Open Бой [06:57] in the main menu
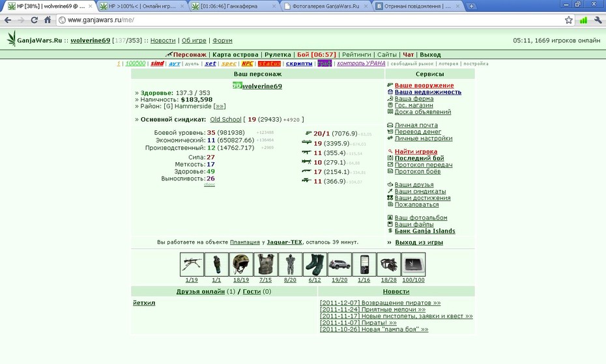 coord(317,55)
